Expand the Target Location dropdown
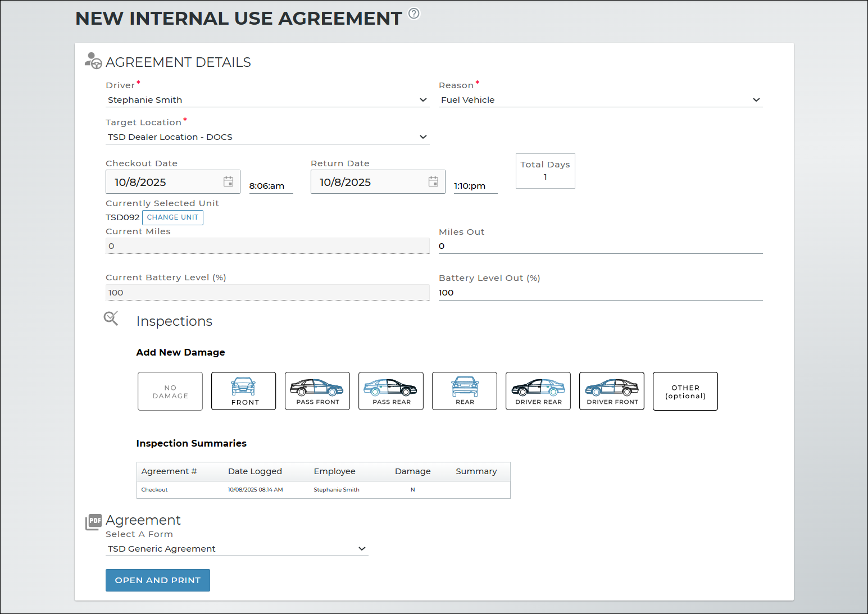868x614 pixels. click(x=267, y=137)
